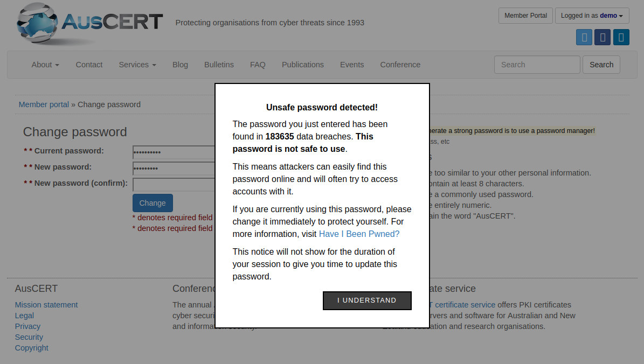Expand the About dropdown menu
This screenshot has width=644, height=364.
(x=45, y=64)
